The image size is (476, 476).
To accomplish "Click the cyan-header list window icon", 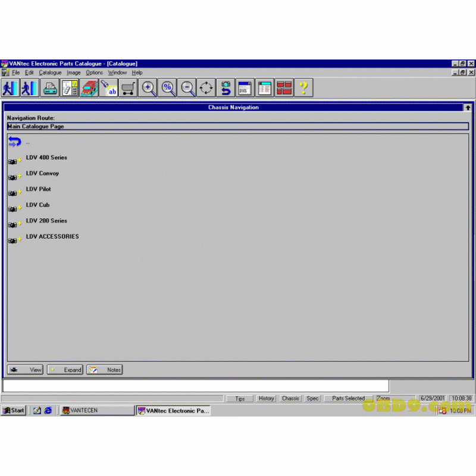I will [x=265, y=88].
